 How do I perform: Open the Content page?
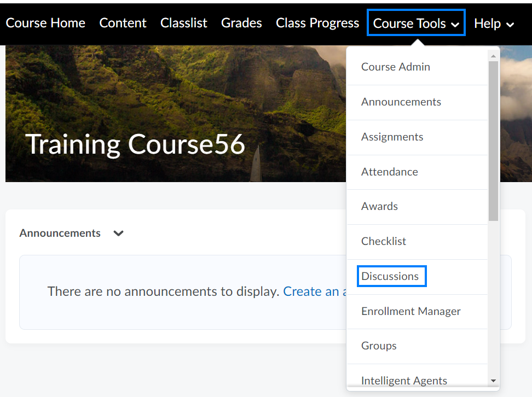point(123,23)
